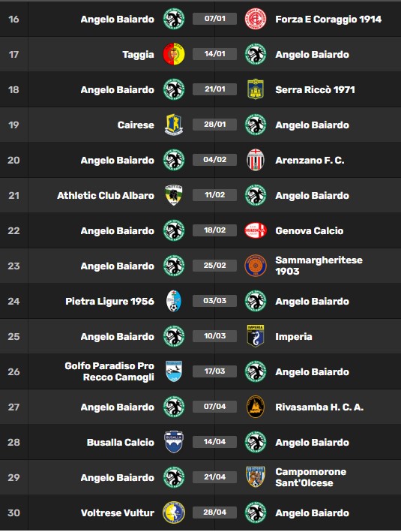
Task: Select the 28/04 match date box
Action: click(214, 512)
